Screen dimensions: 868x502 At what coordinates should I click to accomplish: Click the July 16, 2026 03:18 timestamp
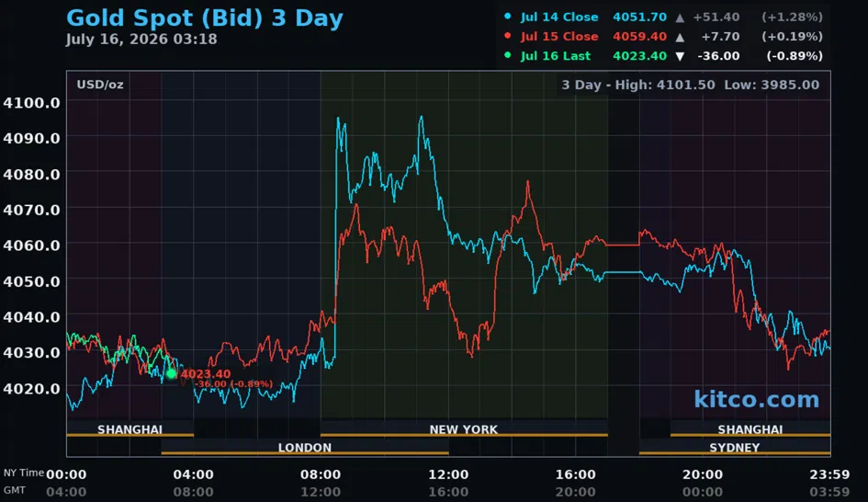[x=141, y=40]
